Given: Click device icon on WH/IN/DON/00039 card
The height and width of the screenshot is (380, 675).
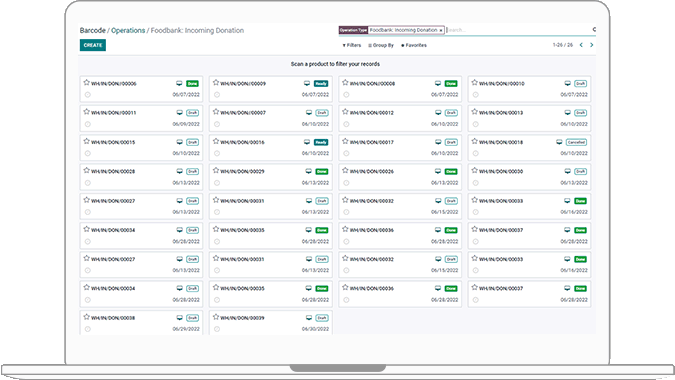Looking at the screenshot, I should click(309, 318).
